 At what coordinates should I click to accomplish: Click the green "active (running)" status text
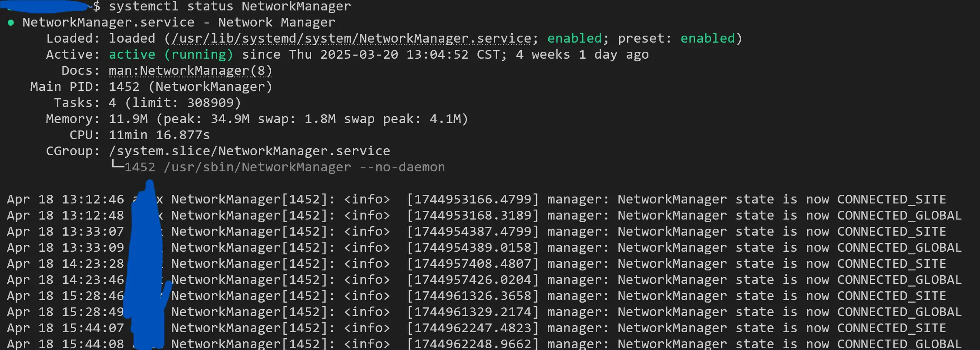point(171,55)
